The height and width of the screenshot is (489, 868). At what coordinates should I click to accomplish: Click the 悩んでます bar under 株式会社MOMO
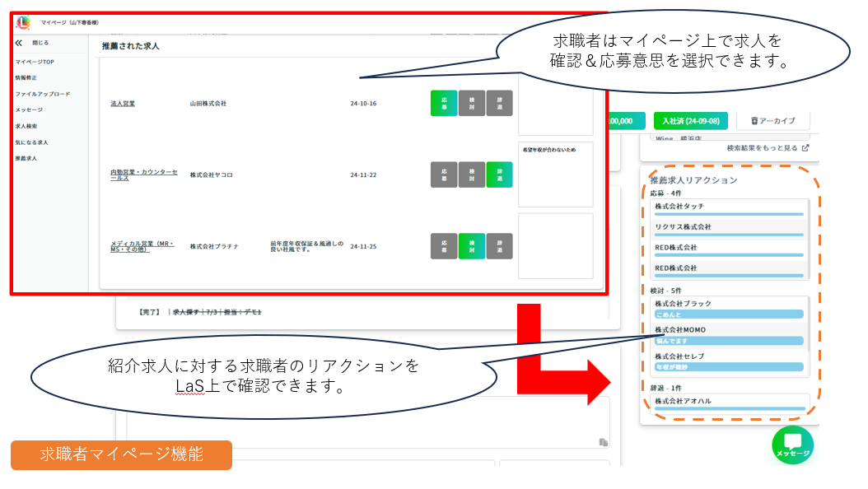click(x=729, y=341)
